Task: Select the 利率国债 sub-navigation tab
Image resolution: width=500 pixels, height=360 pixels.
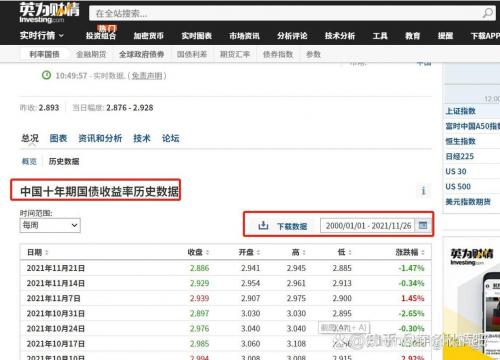Action: [x=44, y=54]
